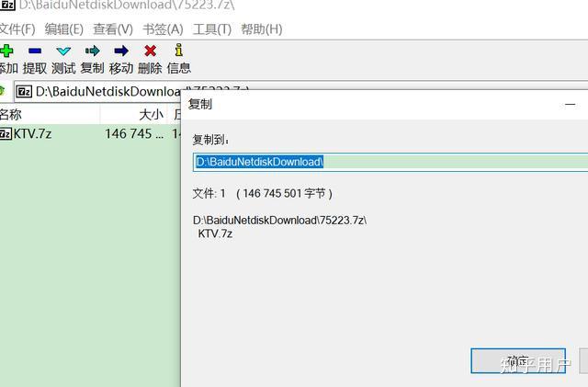Open the 帮助(H) menu
588x387 pixels.
pos(261,28)
